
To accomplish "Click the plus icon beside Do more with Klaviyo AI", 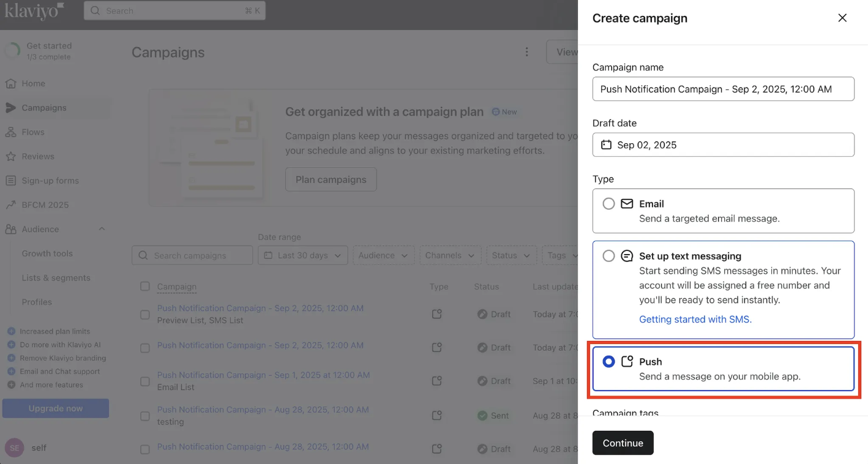I will 11,345.
